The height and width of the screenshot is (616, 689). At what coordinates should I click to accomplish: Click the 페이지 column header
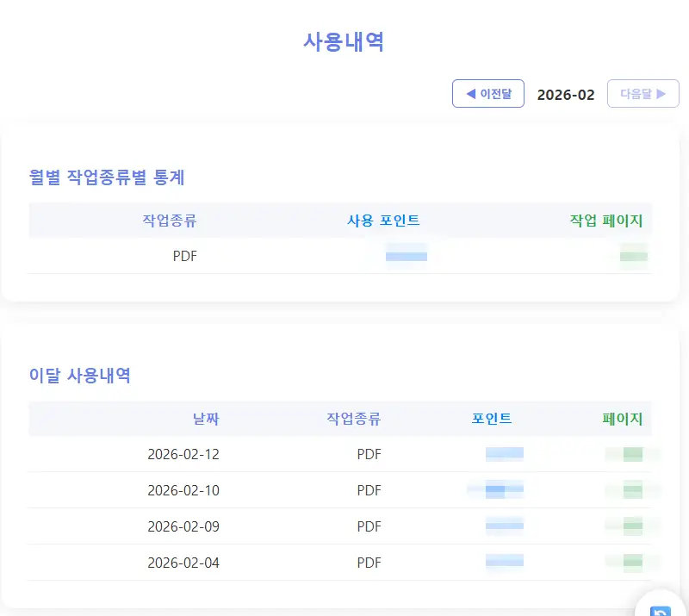(x=624, y=419)
